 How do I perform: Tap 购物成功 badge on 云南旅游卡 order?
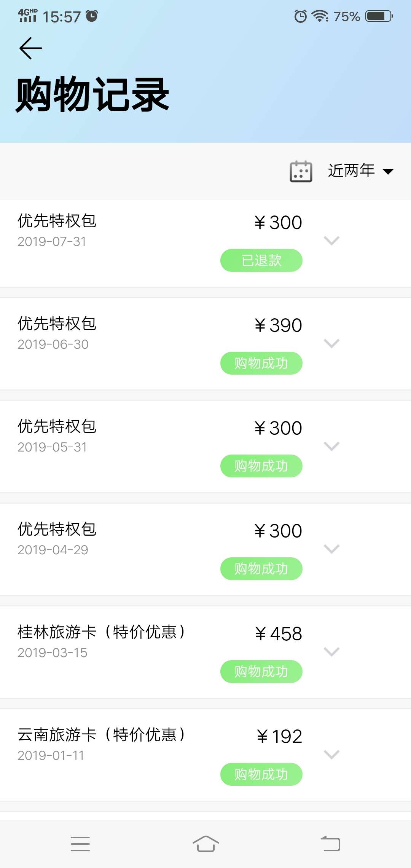point(261,774)
